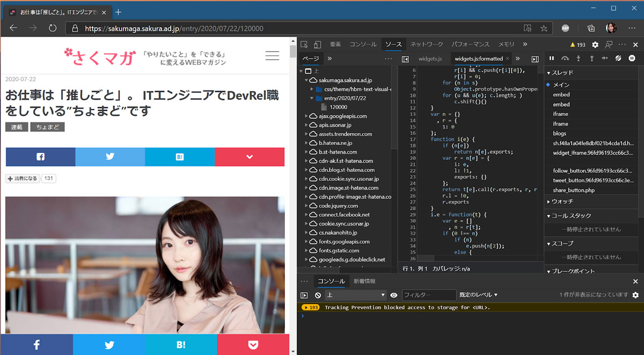Click the Twitter share button on the article
Viewport: 644px width, 355px height.
click(109, 156)
